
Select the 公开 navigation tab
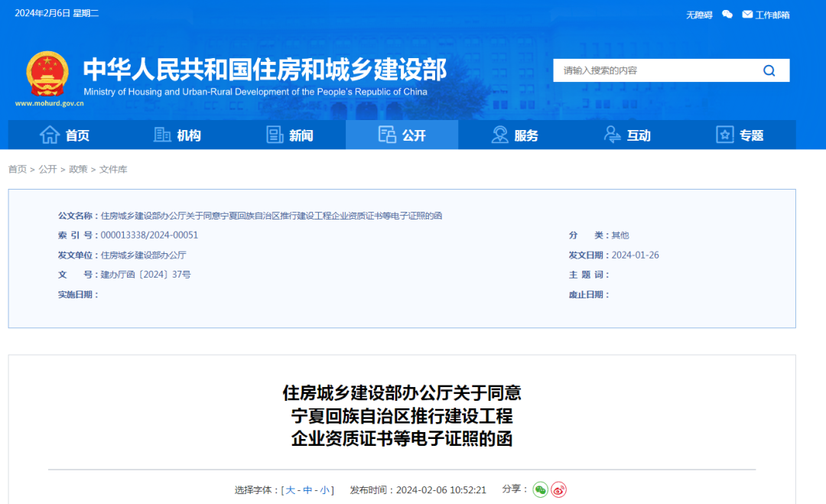click(x=402, y=135)
